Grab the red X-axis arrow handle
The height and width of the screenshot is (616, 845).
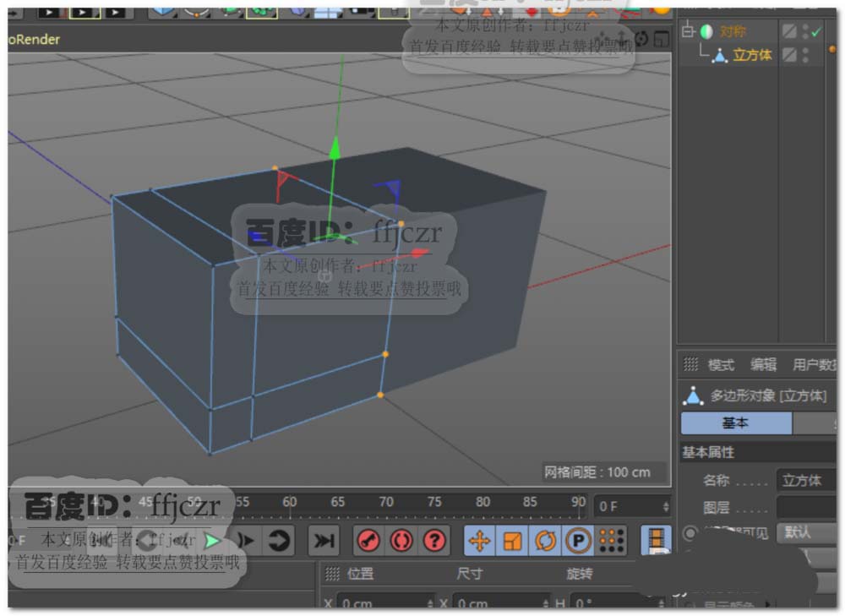point(419,252)
